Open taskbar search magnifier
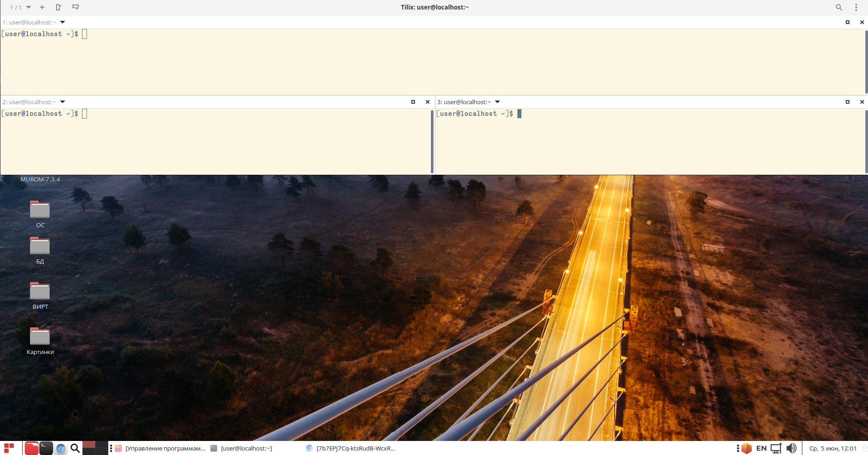The height and width of the screenshot is (455, 868). (75, 448)
